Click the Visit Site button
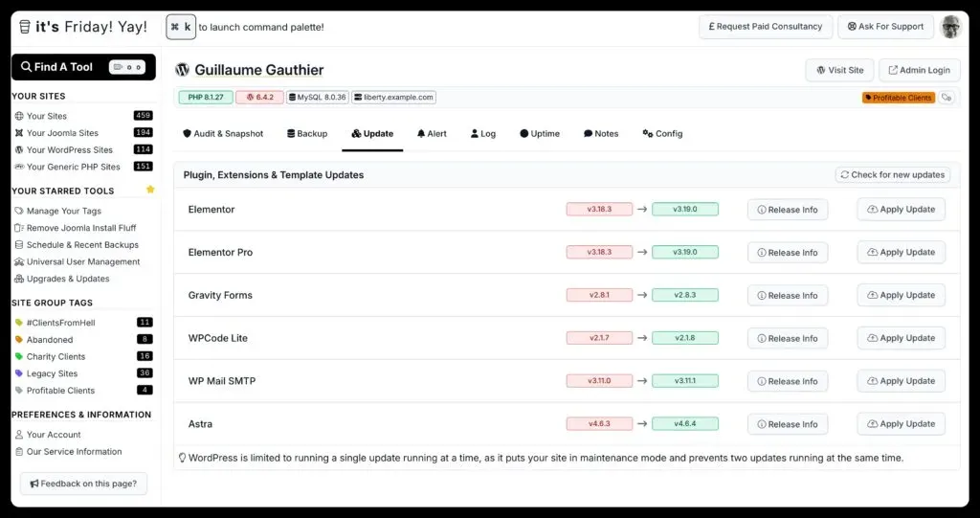The height and width of the screenshot is (518, 980). coord(839,70)
